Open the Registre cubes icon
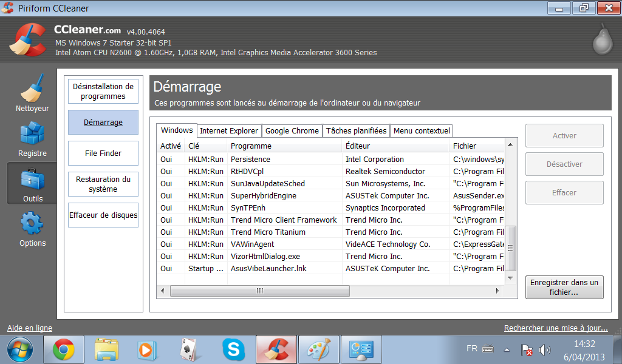 point(32,133)
